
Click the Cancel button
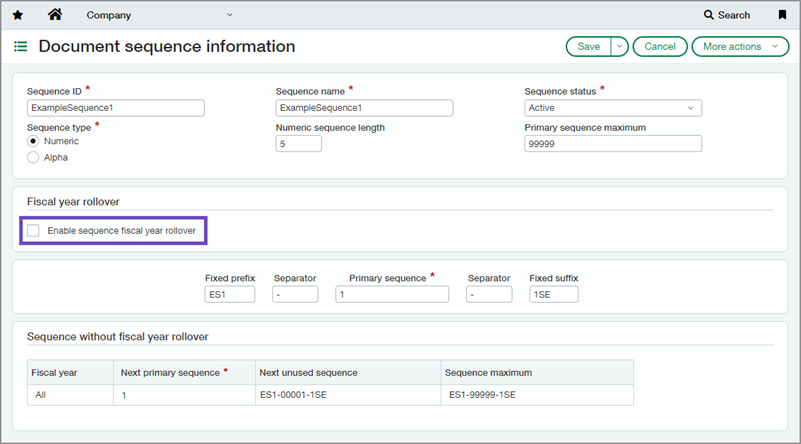pyautogui.click(x=660, y=46)
